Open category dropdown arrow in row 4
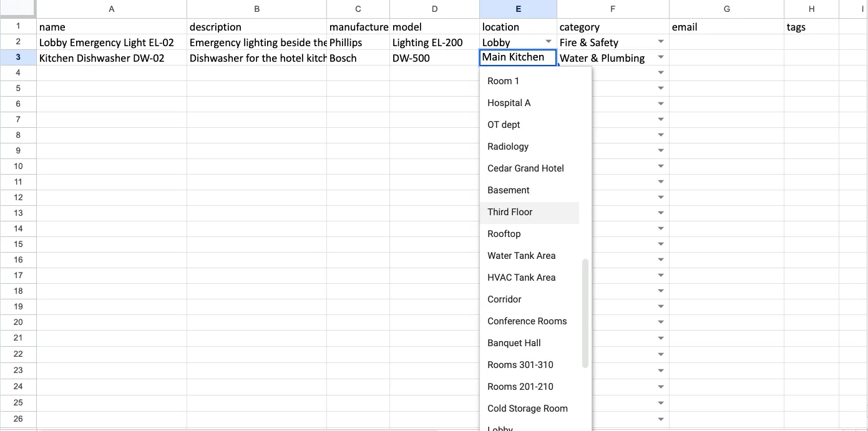Screen dimensions: 868x431 (x=661, y=73)
